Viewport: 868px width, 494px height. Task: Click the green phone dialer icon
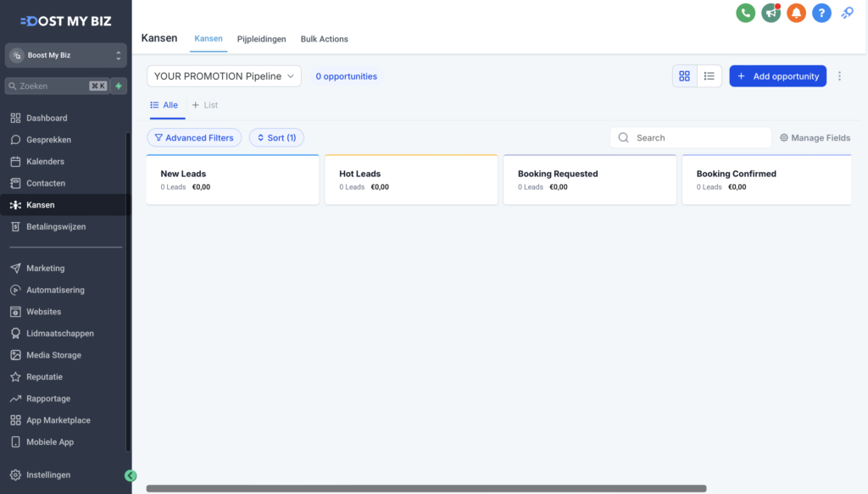[x=745, y=13]
